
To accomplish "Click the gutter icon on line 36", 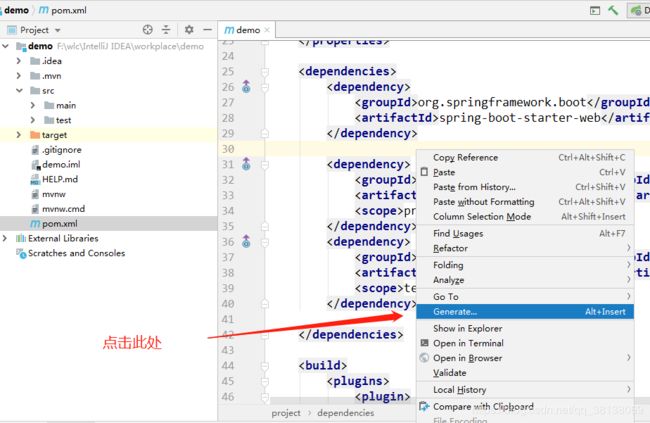I will tap(246, 242).
